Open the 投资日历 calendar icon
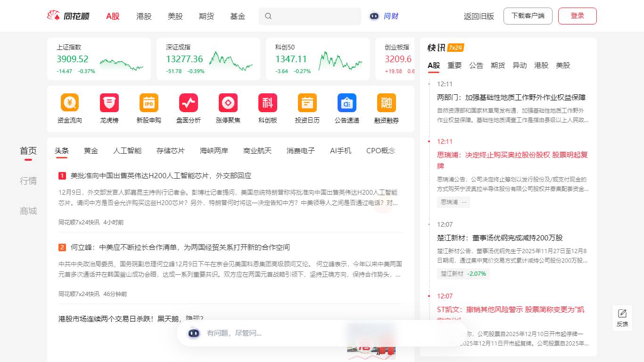This screenshot has height=362, width=644. coord(307,103)
